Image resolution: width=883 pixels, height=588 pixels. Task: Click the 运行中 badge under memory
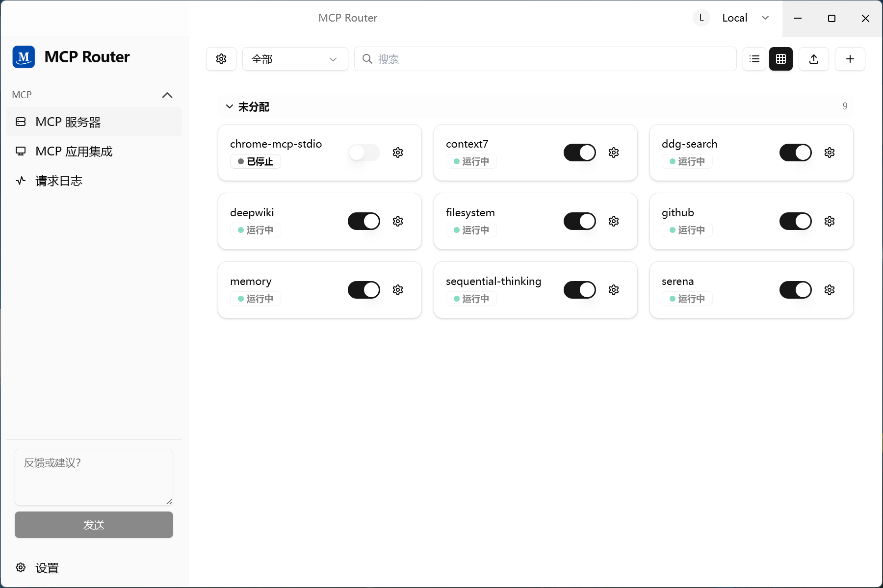pyautogui.click(x=255, y=299)
